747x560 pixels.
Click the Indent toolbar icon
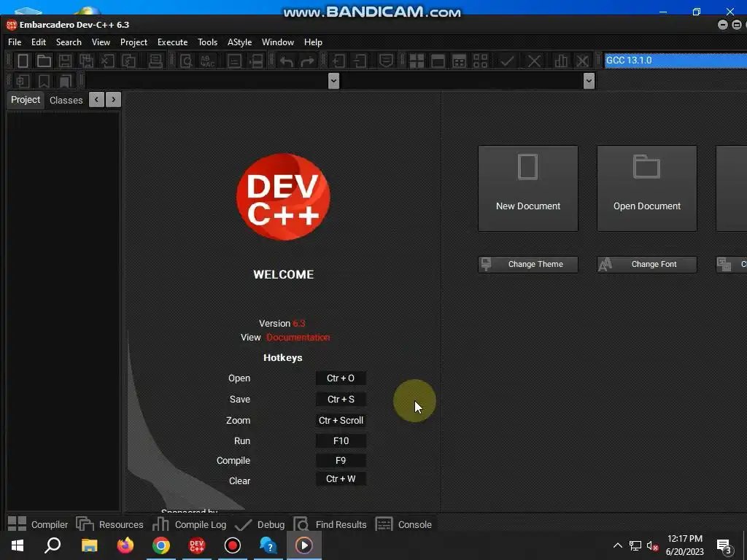click(338, 61)
